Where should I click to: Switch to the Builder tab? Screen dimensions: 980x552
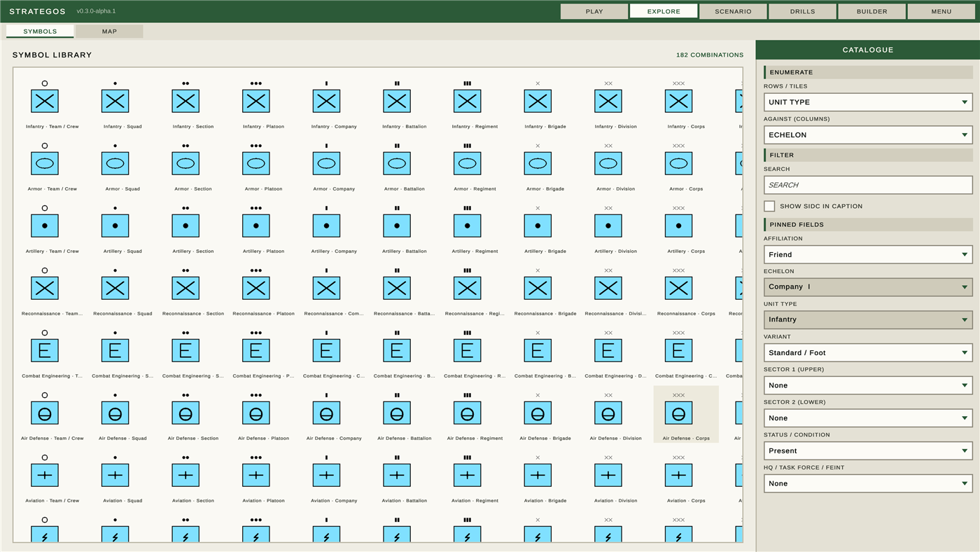click(871, 11)
